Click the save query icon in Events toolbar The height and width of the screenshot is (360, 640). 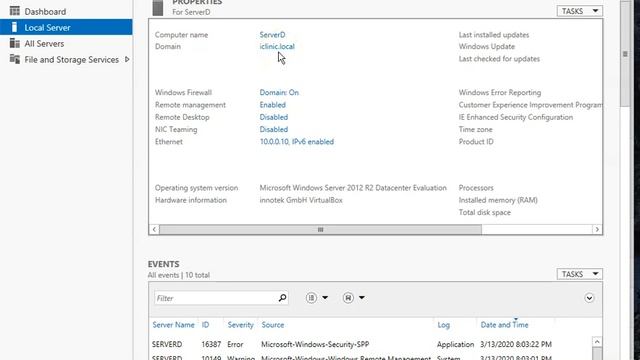point(348,298)
